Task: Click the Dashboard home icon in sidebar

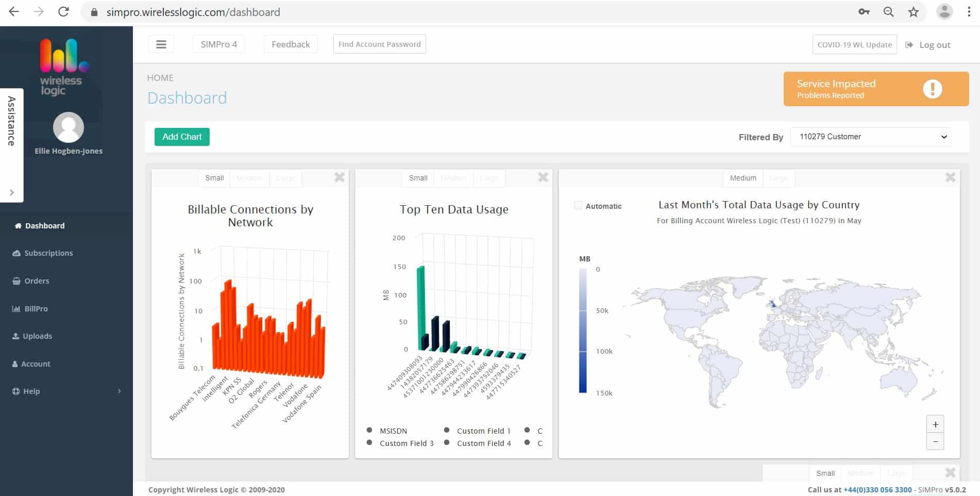Action: (18, 226)
